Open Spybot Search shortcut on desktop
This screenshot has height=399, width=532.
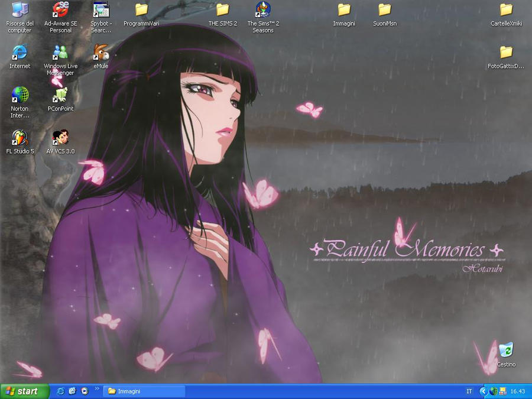tap(101, 17)
